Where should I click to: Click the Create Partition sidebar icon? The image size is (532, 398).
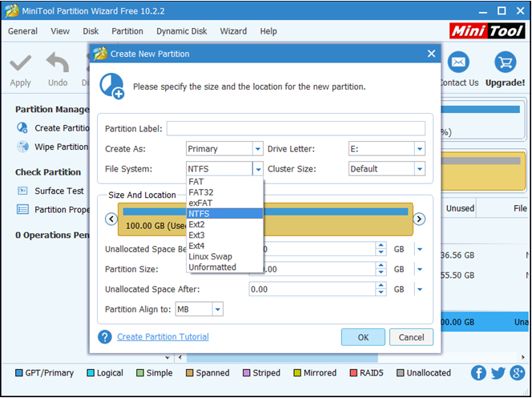point(22,128)
